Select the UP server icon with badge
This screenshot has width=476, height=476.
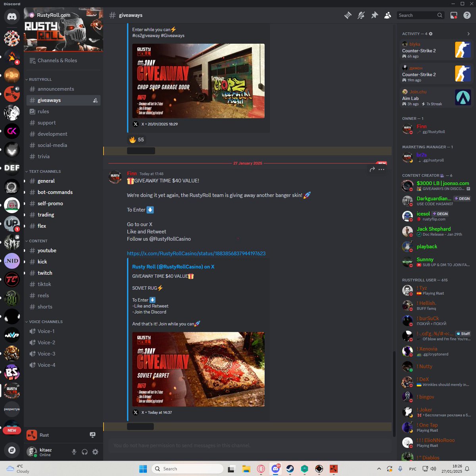pyautogui.click(x=12, y=224)
